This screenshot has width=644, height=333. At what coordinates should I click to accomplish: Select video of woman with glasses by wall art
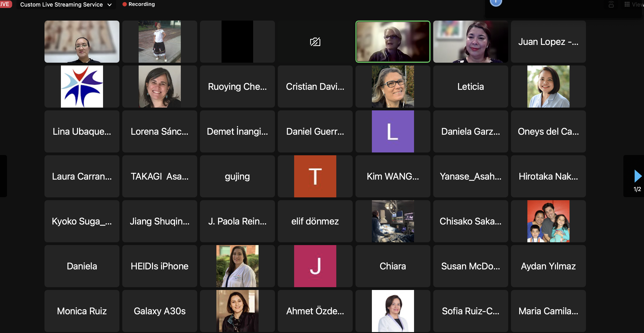coord(82,42)
